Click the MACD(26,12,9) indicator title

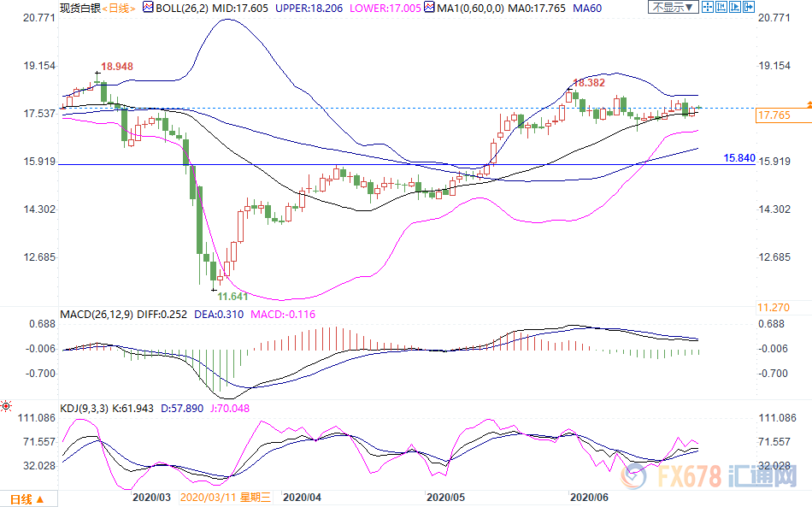[95, 315]
